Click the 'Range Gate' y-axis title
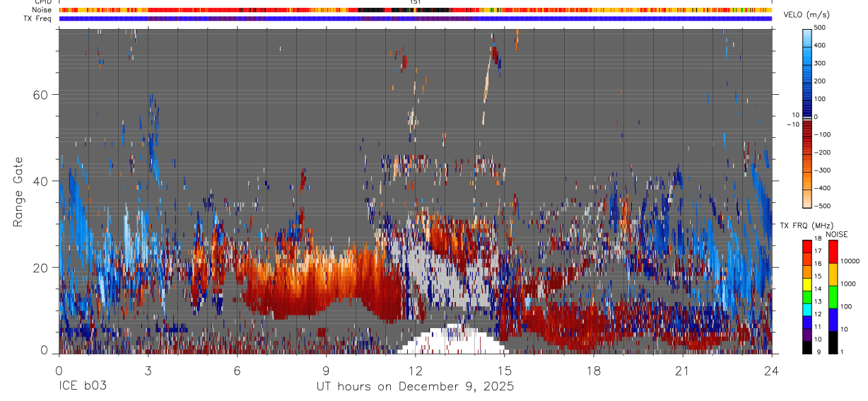The height and width of the screenshot is (401, 868). [19, 192]
